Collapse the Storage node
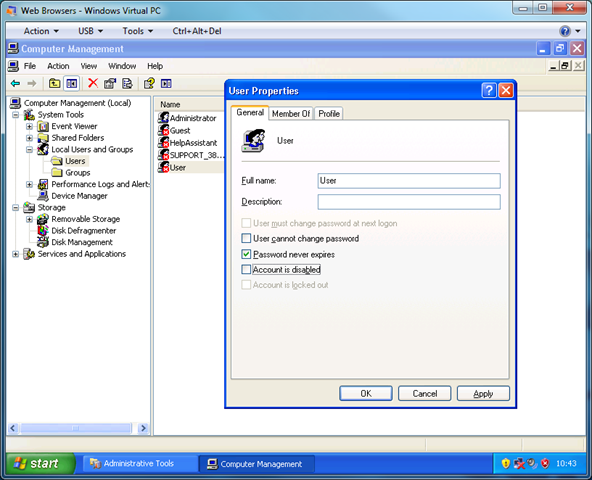This screenshot has height=480, width=592. tap(15, 207)
